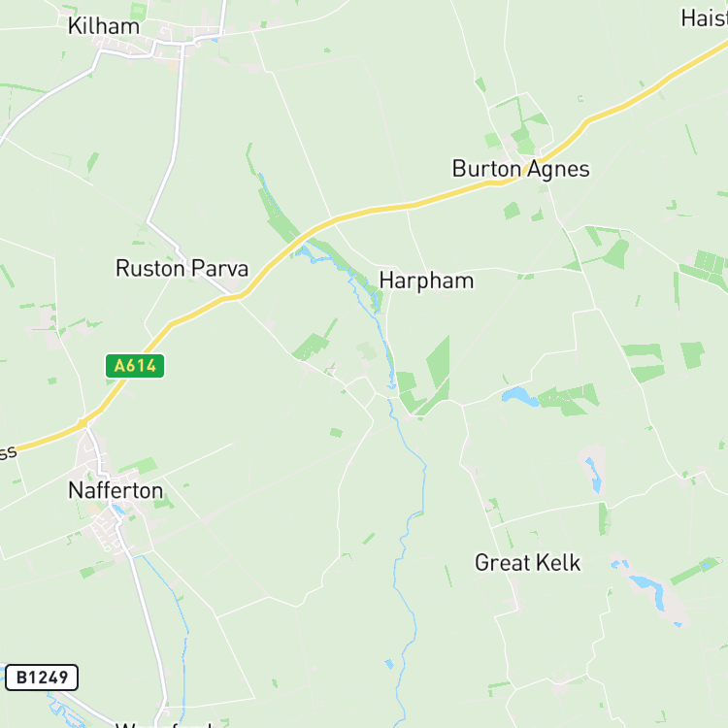The image size is (728, 728).
Task: Click the Burton Agnes place label
Action: point(521,169)
